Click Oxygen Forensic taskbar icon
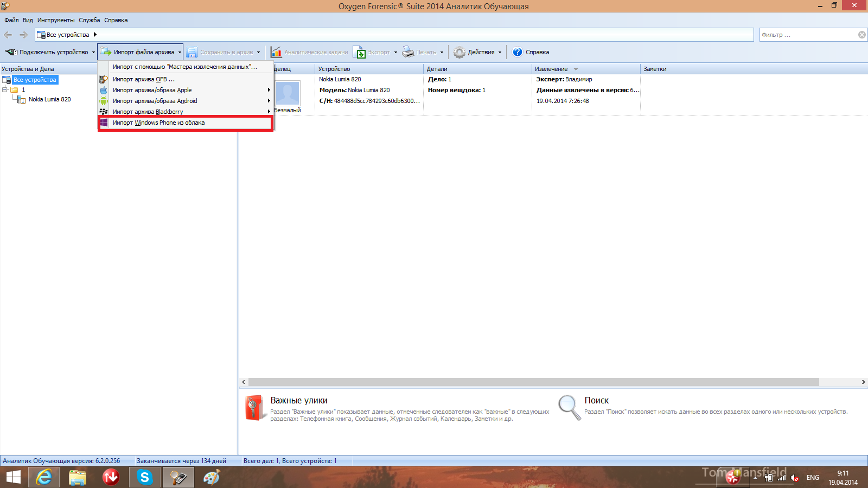This screenshot has height=488, width=868. tap(178, 477)
